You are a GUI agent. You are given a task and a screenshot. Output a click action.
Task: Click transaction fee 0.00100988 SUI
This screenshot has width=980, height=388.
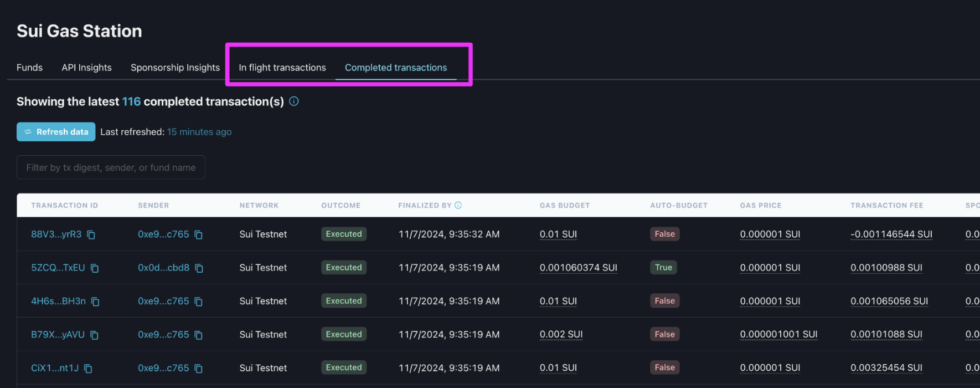(886, 268)
